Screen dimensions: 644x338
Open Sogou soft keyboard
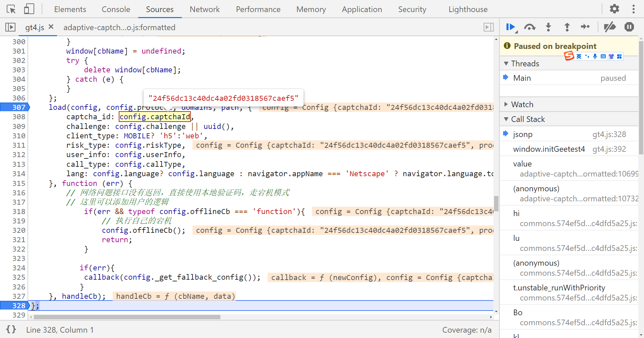point(603,56)
